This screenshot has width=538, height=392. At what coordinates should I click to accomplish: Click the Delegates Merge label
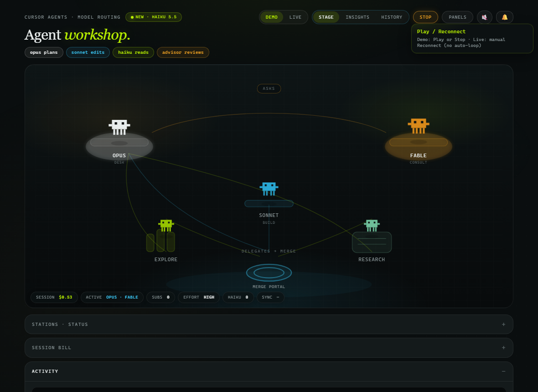(x=269, y=252)
